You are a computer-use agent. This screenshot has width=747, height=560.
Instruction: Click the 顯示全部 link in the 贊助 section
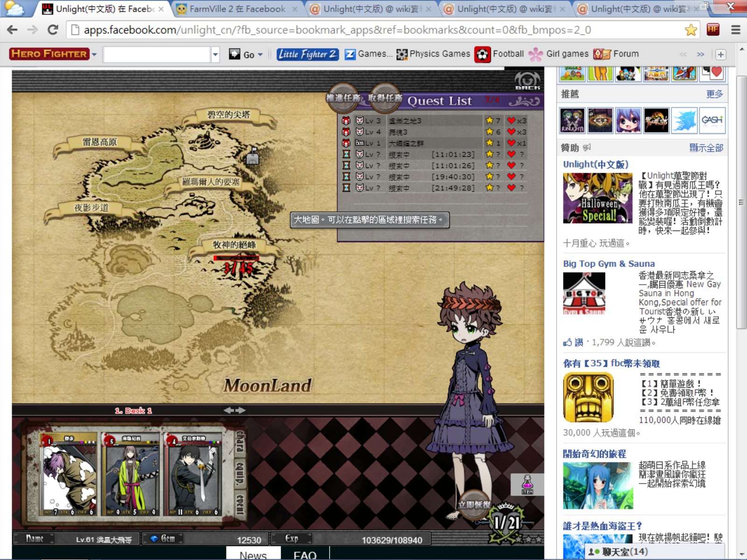click(706, 148)
